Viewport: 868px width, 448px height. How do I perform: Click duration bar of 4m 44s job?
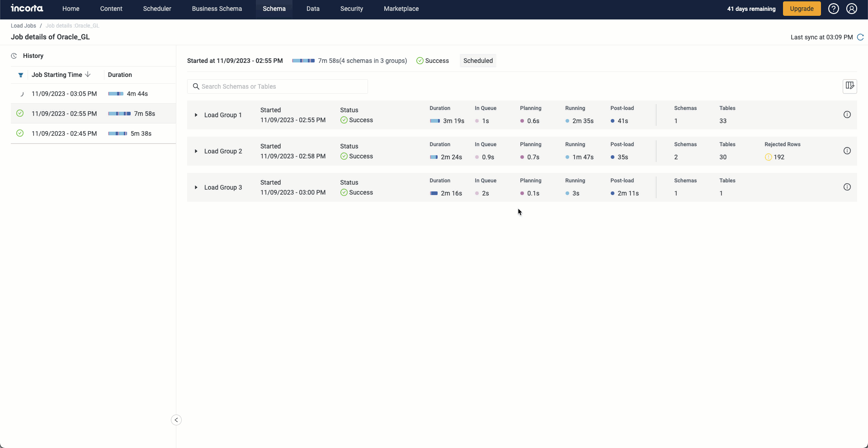[116, 94]
